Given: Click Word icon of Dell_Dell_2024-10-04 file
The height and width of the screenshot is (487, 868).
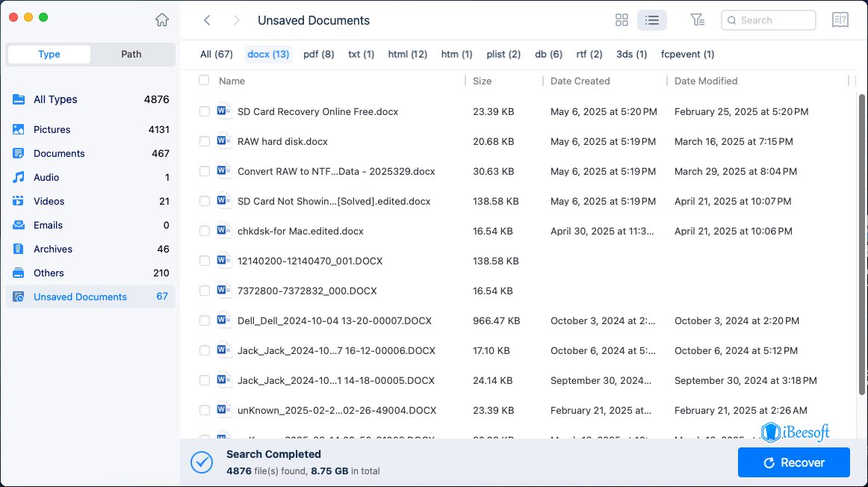Looking at the screenshot, I should pos(223,320).
